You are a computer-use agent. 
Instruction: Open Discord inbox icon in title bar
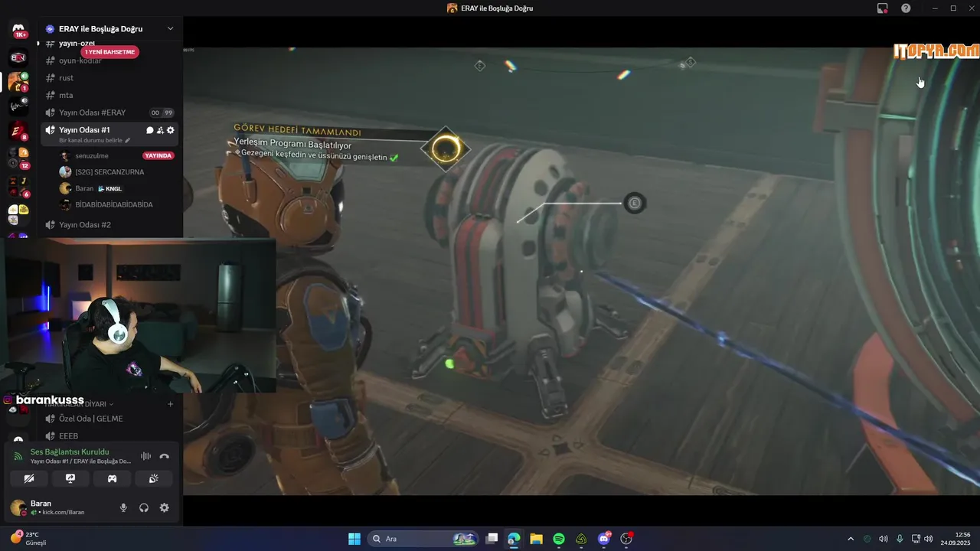point(883,8)
